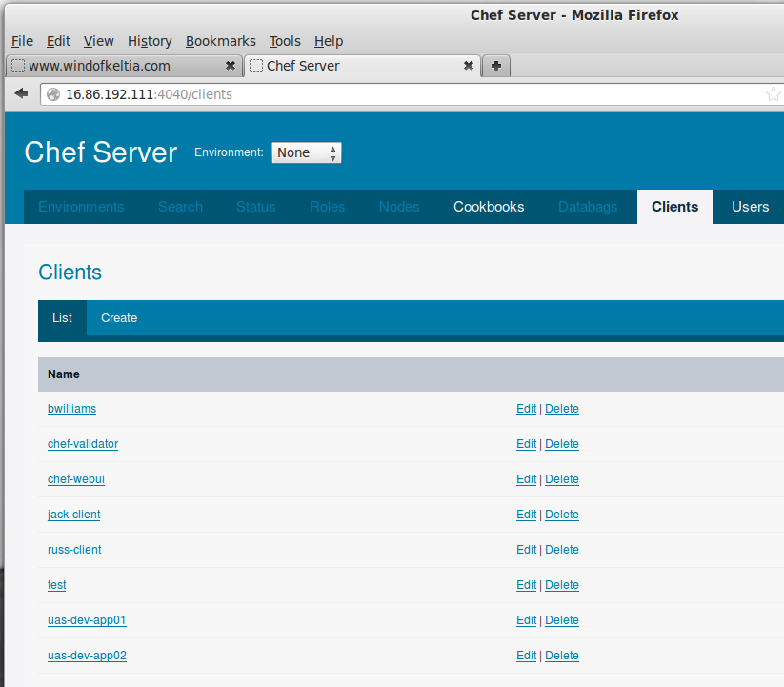Delete the chef-webui client
The height and width of the screenshot is (687, 784).
[561, 479]
